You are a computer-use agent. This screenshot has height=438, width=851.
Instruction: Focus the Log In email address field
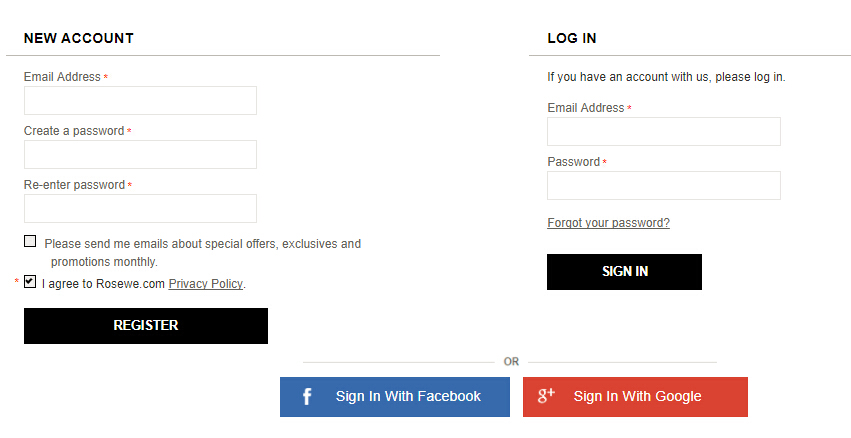(663, 132)
